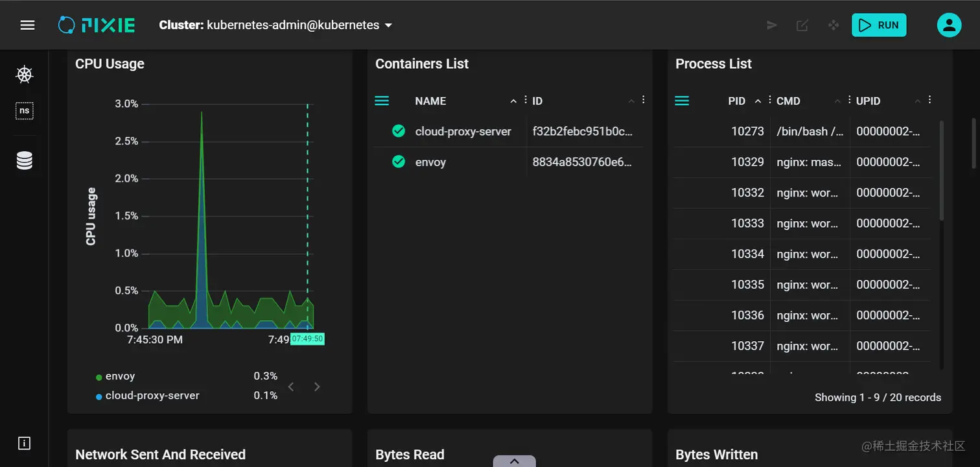The width and height of the screenshot is (980, 467).
Task: Open UPID column options menu
Action: (x=929, y=100)
